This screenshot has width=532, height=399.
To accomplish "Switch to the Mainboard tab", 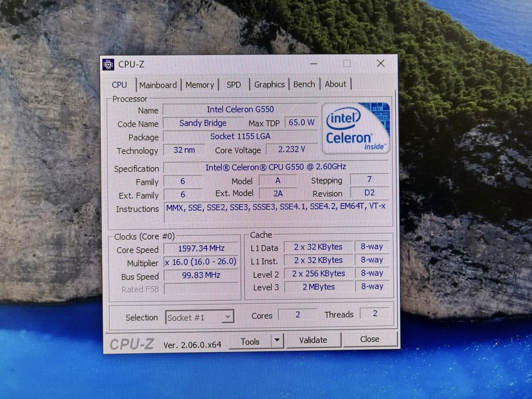I will click(158, 85).
